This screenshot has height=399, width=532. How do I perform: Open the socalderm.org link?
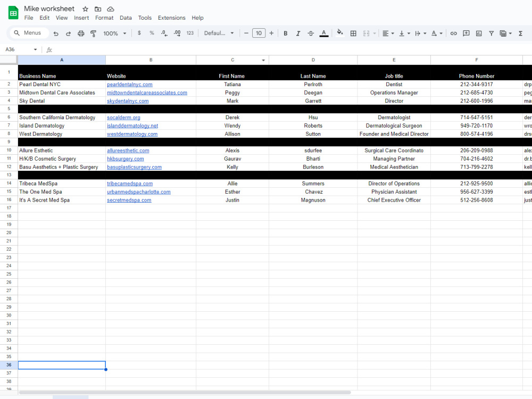point(123,118)
